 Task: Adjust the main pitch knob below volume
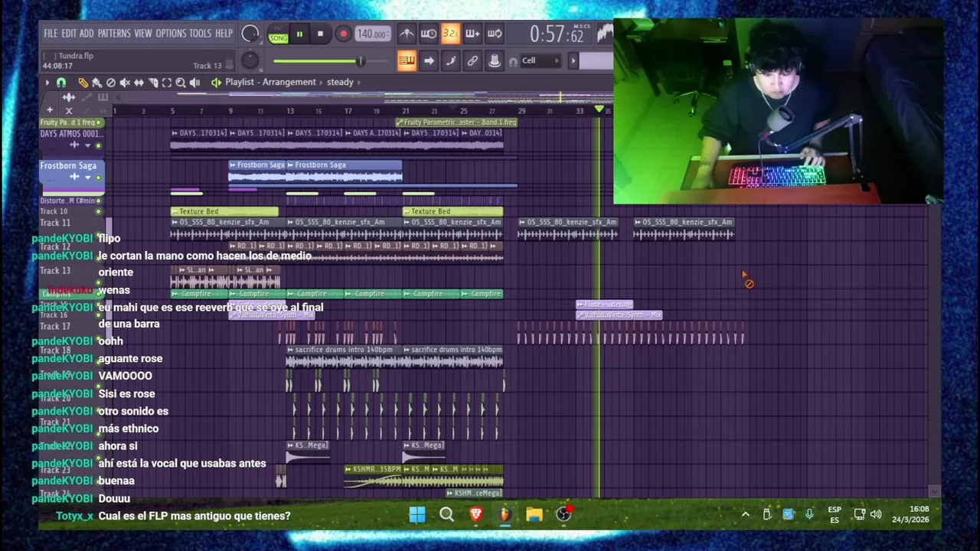click(250, 60)
